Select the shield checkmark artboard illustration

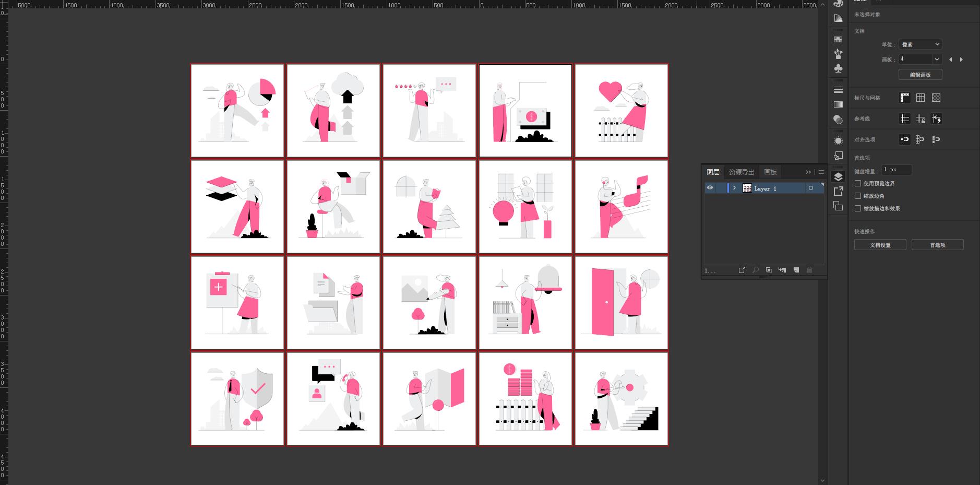[x=237, y=399]
